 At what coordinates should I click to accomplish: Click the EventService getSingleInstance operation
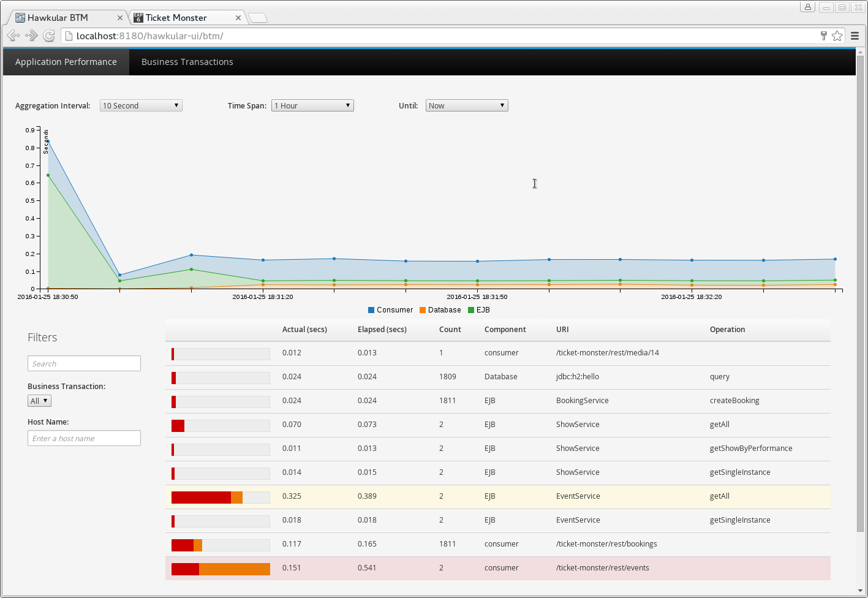(740, 520)
